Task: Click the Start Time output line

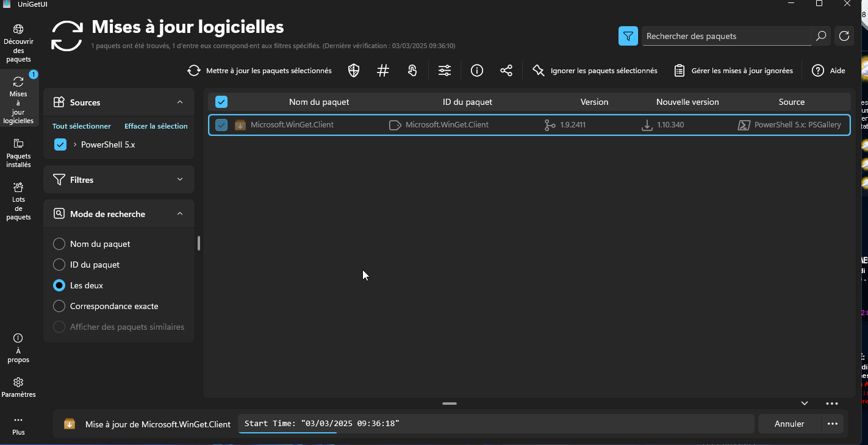Action: [322, 423]
